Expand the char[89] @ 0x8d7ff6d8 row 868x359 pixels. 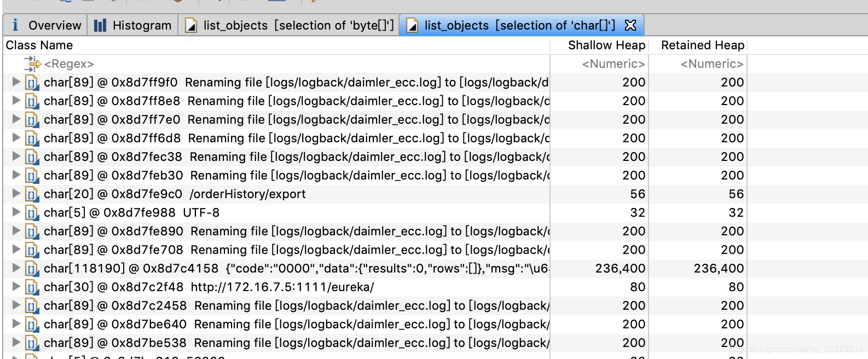pos(16,137)
